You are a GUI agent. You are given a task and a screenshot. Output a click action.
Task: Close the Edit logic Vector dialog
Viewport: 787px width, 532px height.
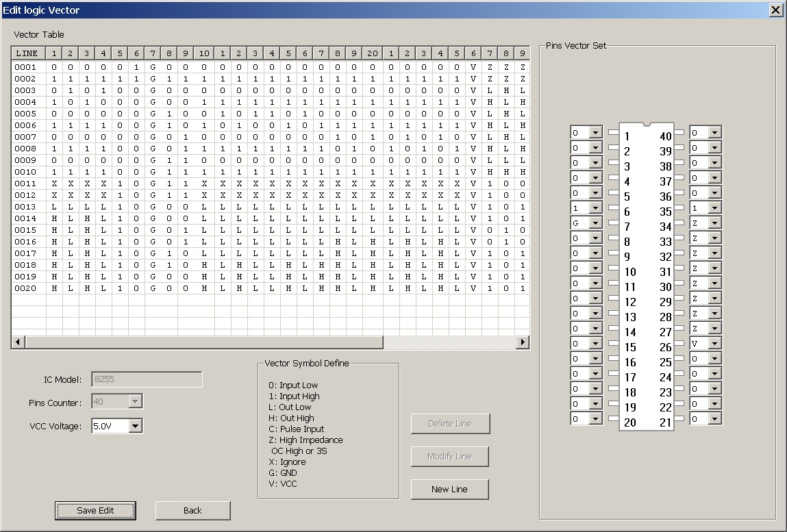pos(775,10)
